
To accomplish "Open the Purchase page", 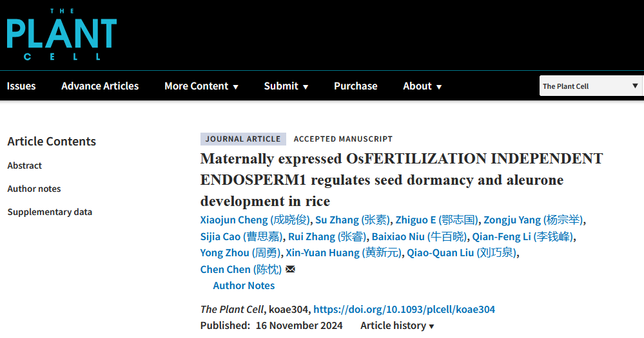I will tap(355, 86).
